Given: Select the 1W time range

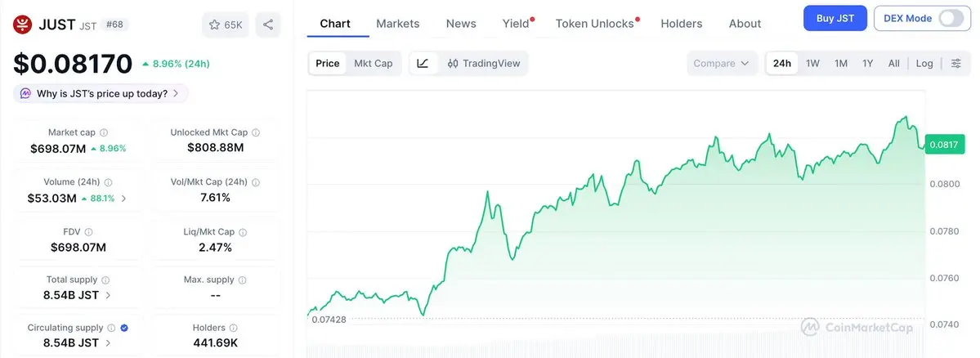Looking at the screenshot, I should (812, 63).
